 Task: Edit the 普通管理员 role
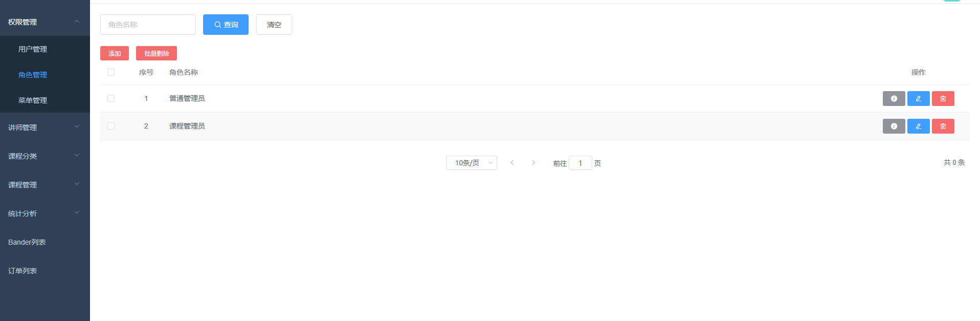click(x=918, y=98)
